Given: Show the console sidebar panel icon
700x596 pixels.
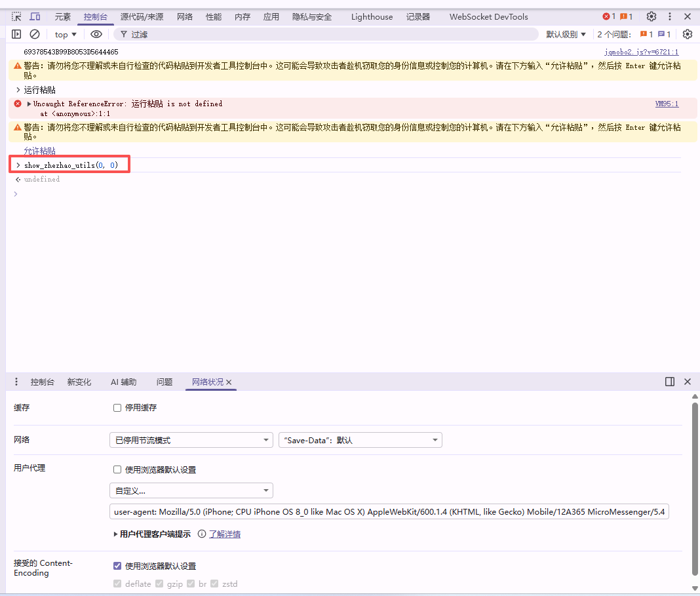Looking at the screenshot, I should (16, 34).
